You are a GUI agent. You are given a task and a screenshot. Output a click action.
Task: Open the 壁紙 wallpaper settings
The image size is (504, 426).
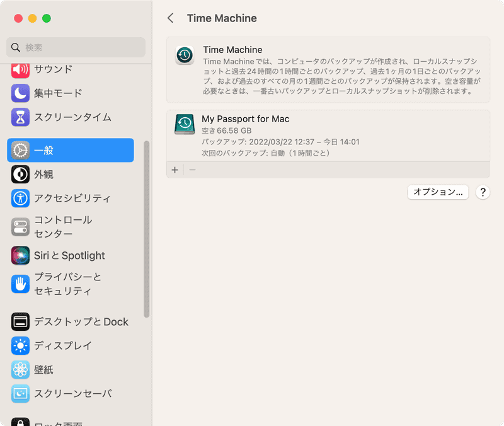[x=20, y=369]
